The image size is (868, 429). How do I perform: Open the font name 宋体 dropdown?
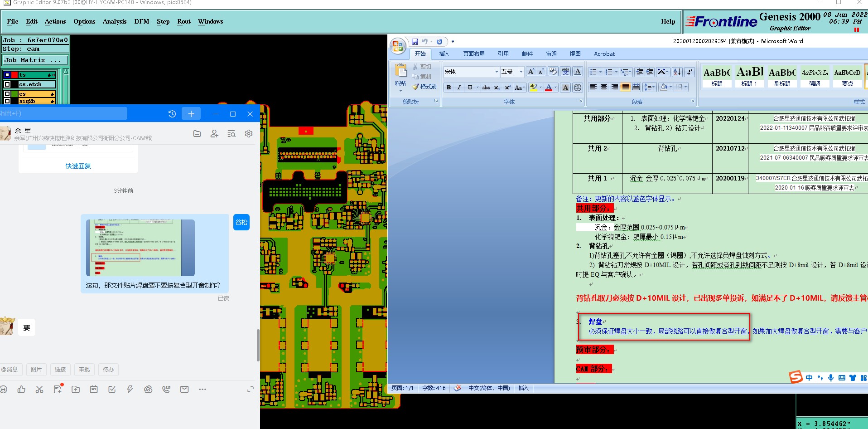497,72
